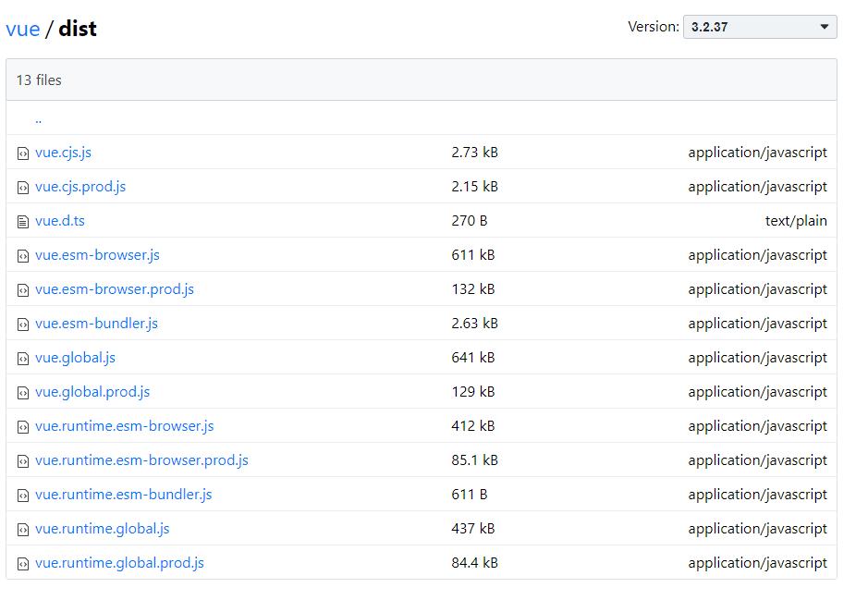Select the 270 B size of vue.d.ts
The height and width of the screenshot is (600, 868).
470,221
